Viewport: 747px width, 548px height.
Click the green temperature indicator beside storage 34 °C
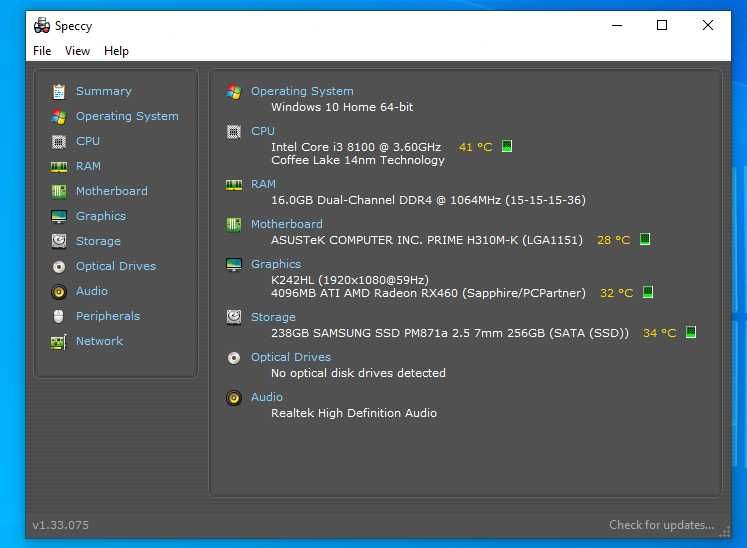point(690,332)
